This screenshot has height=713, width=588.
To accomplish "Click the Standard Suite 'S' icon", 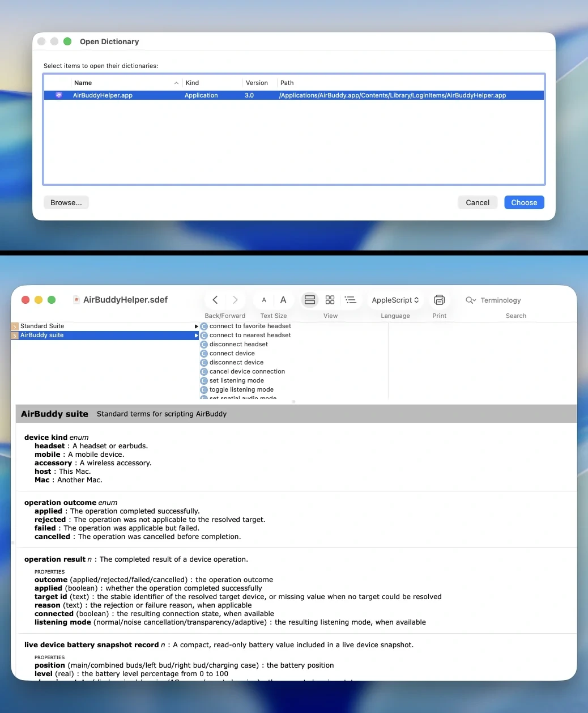I will (x=15, y=326).
